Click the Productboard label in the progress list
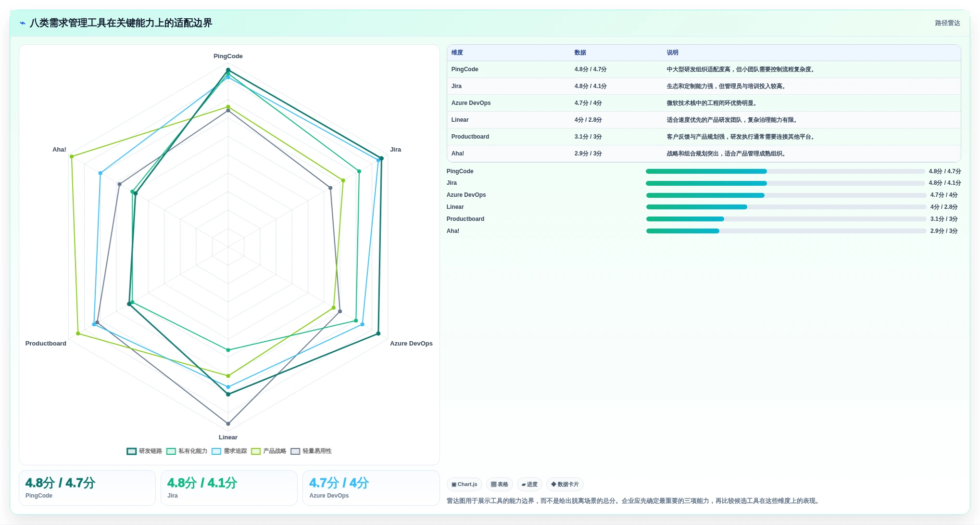Image resolution: width=980 pixels, height=525 pixels. pos(465,219)
